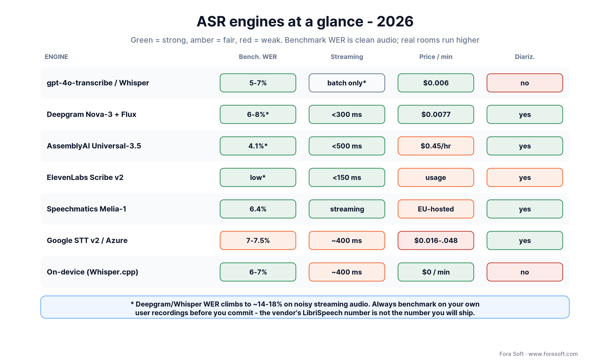Screen dimensions: 610x364
Task: Click the 'EU-hosted' price cell
Action: point(436,209)
